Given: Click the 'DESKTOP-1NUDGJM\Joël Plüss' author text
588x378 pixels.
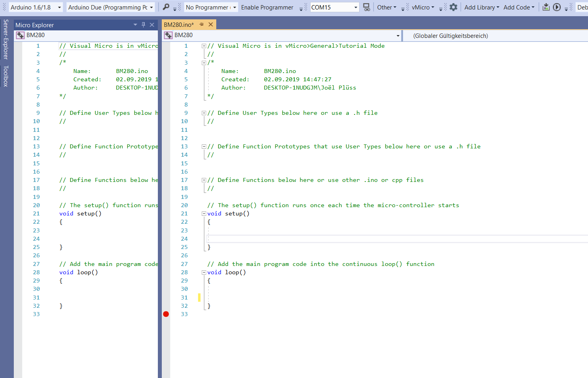Looking at the screenshot, I should [x=310, y=88].
